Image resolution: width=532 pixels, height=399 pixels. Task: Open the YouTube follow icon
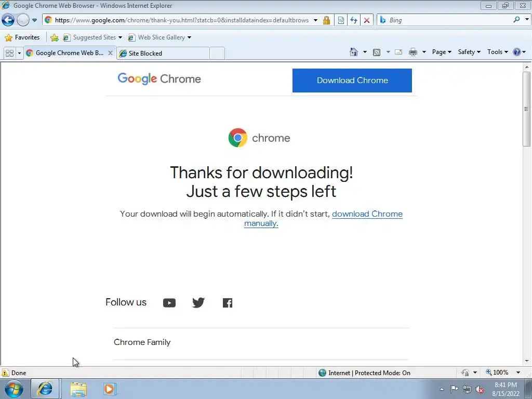coord(169,303)
